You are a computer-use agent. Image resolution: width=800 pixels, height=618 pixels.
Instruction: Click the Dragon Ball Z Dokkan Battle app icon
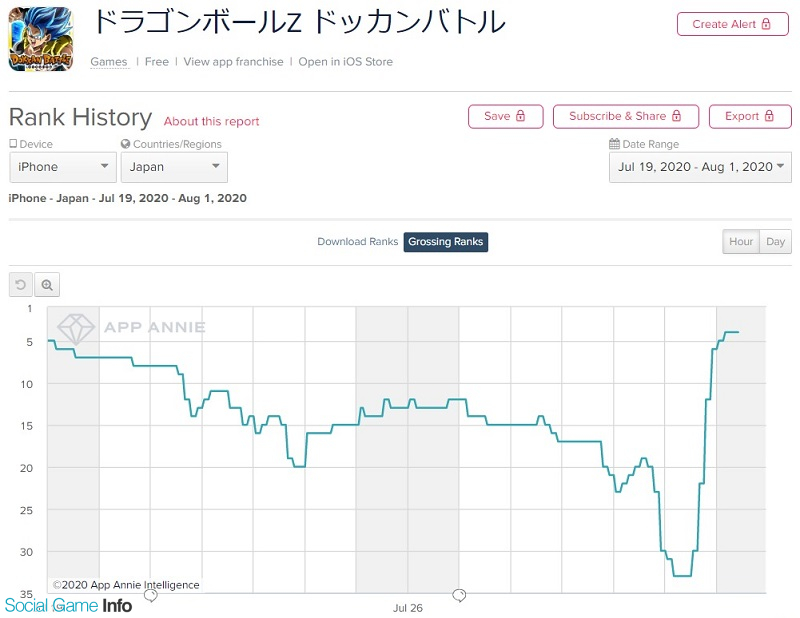coord(41,39)
